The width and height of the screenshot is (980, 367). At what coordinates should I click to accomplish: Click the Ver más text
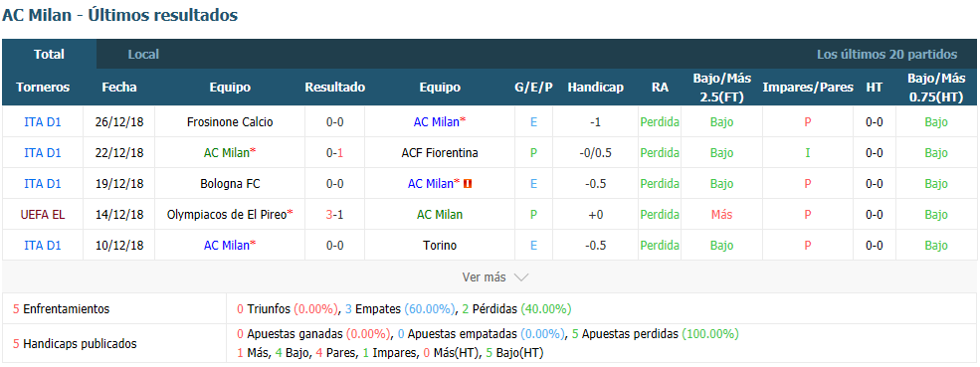coord(485,276)
